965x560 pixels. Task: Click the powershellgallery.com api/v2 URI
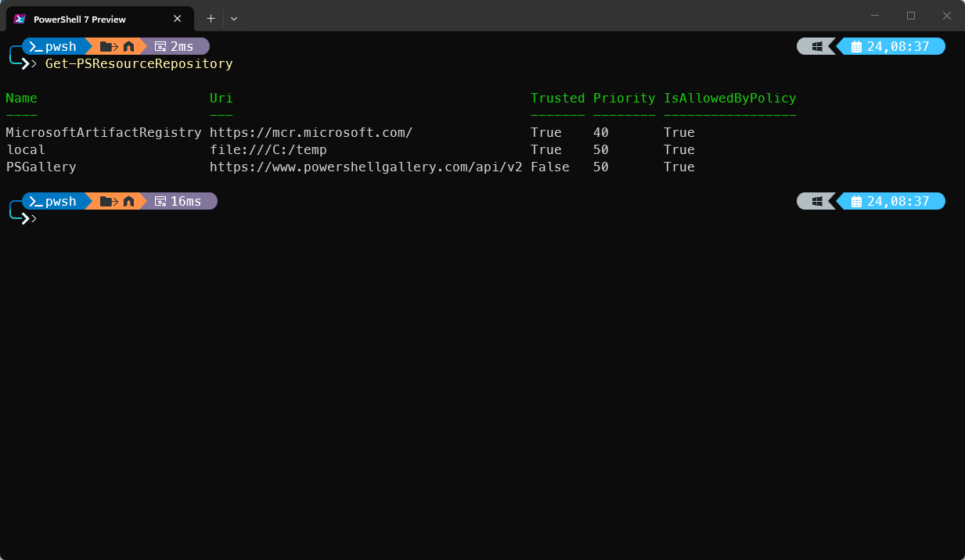tap(366, 167)
